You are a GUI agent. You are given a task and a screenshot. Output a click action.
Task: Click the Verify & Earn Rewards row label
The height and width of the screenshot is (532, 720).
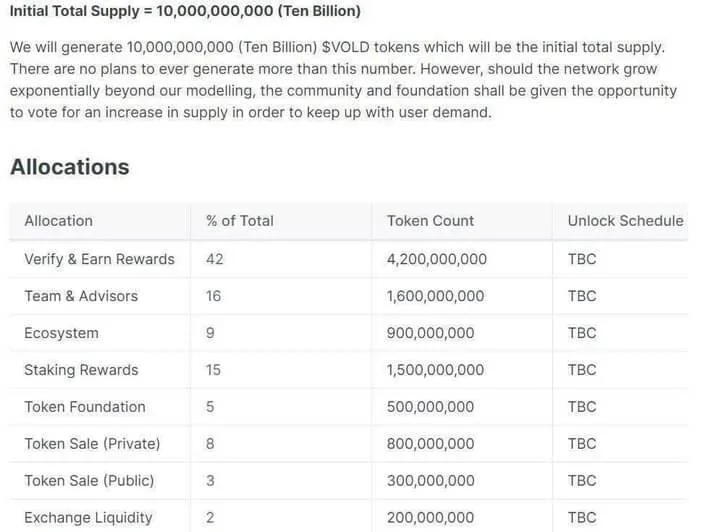[100, 259]
